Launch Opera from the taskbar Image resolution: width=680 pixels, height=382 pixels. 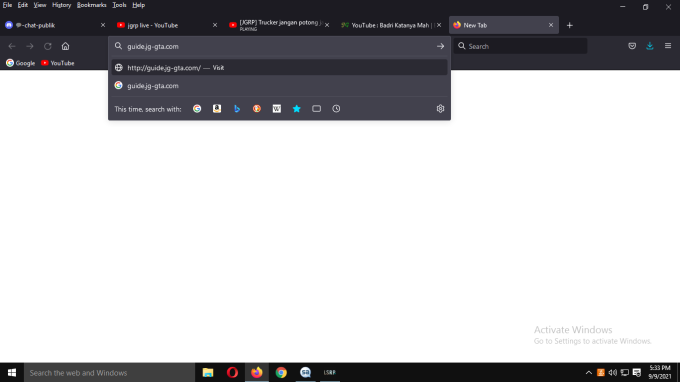tap(232, 373)
